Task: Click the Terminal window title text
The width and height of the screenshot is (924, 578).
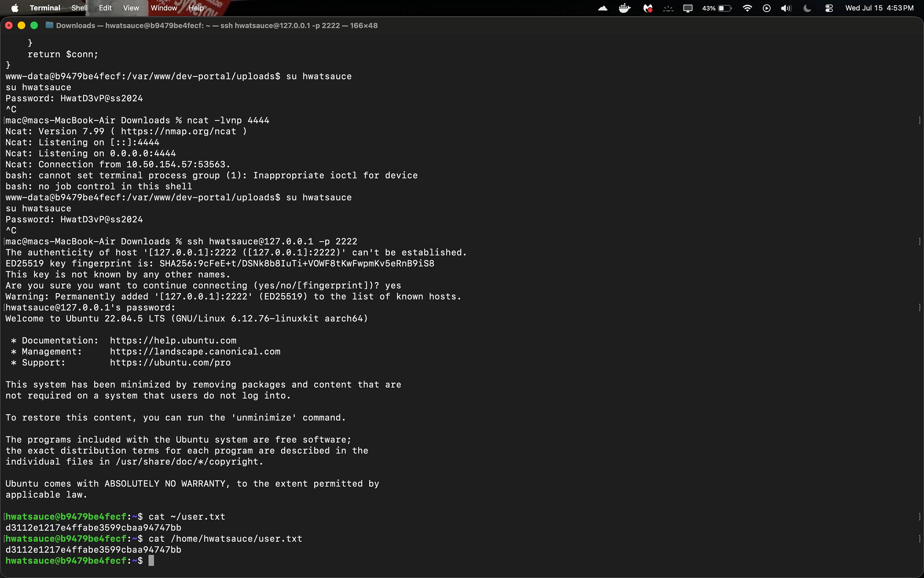Action: point(216,26)
